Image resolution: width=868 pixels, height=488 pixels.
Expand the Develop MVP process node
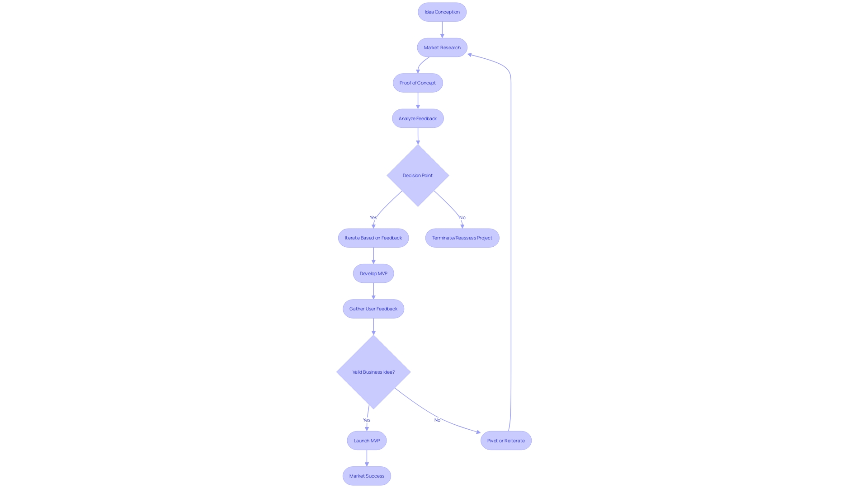point(373,273)
